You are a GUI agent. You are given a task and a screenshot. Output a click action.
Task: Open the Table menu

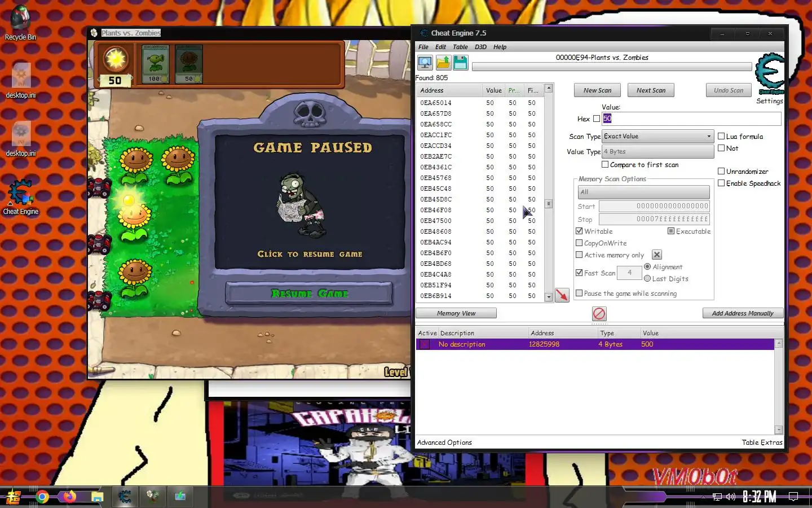(460, 47)
